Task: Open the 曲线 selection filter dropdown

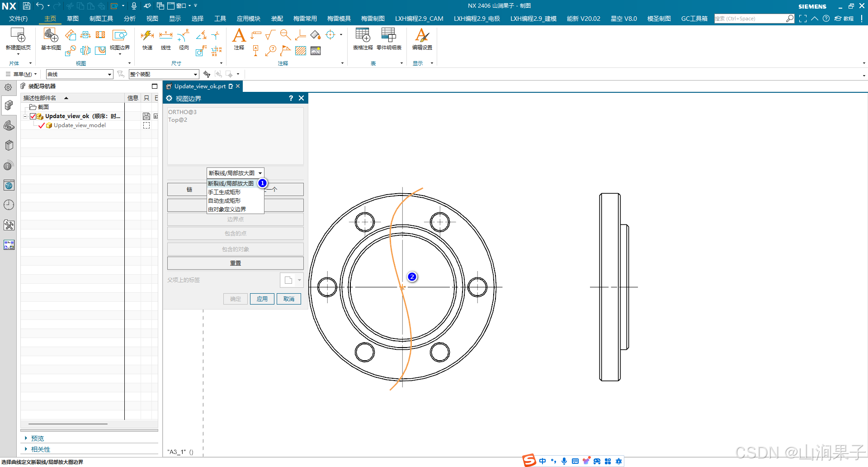Action: (x=80, y=74)
